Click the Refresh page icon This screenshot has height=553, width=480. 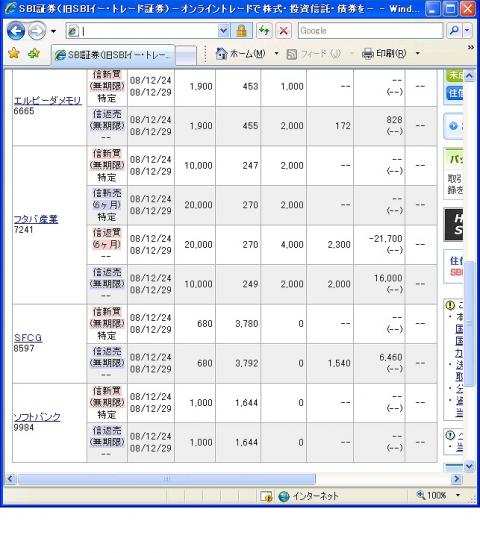click(264, 31)
